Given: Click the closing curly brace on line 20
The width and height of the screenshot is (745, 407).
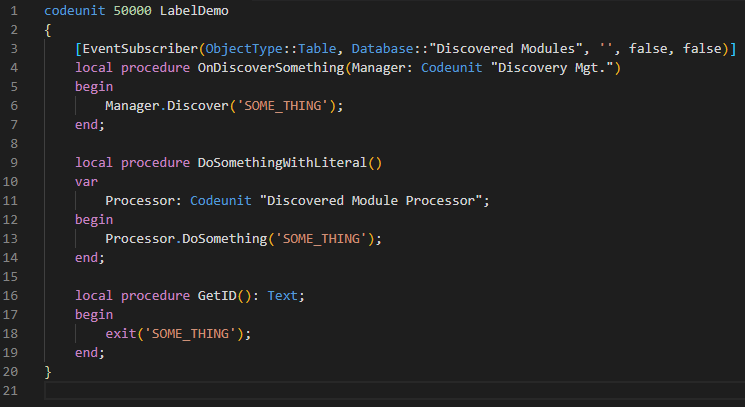Looking at the screenshot, I should pyautogui.click(x=48, y=372).
